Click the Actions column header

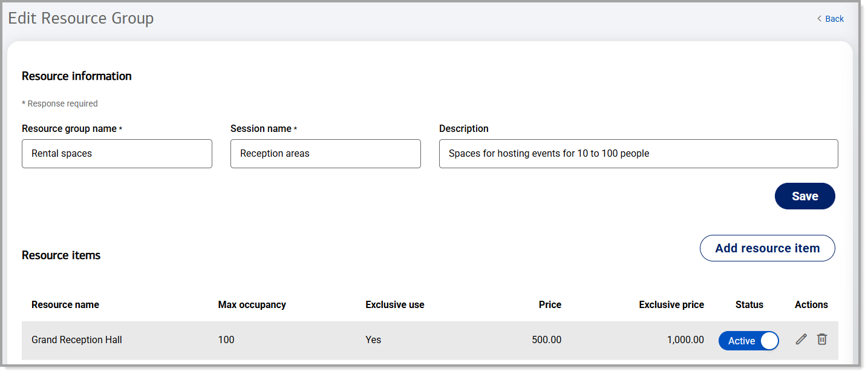[811, 305]
